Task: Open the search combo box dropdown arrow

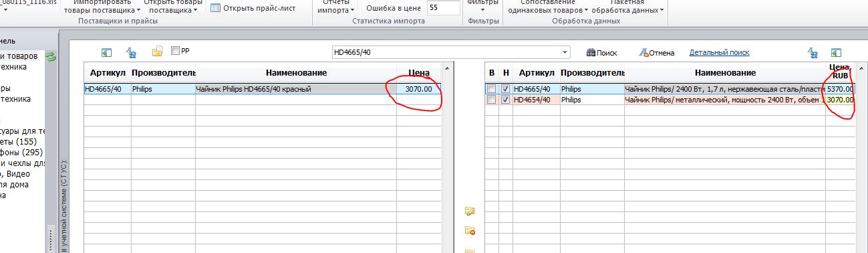Action: (565, 52)
